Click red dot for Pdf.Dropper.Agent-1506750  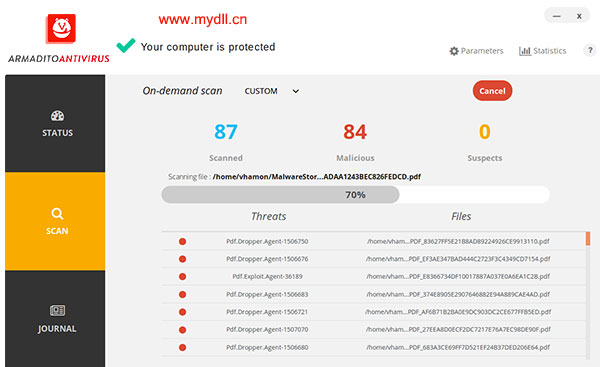tap(183, 241)
